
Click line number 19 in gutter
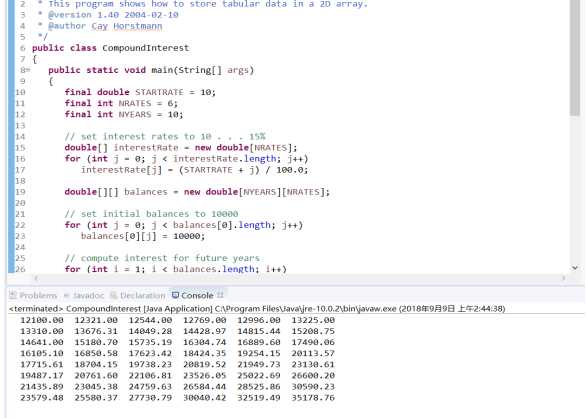(x=20, y=192)
